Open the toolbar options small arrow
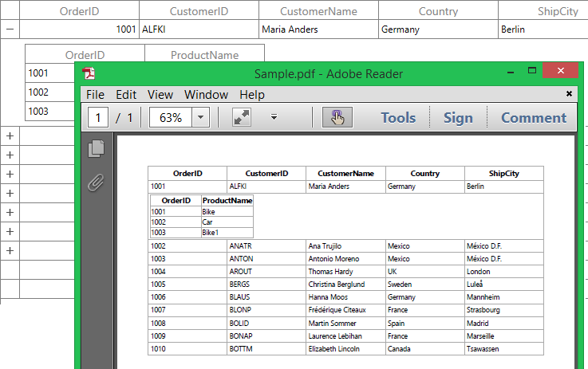This screenshot has width=588, height=369. point(274,117)
